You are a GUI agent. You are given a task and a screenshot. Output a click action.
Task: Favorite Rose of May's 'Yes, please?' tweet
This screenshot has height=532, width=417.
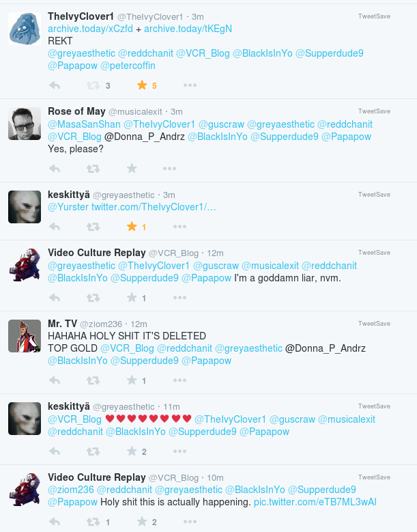point(132,168)
